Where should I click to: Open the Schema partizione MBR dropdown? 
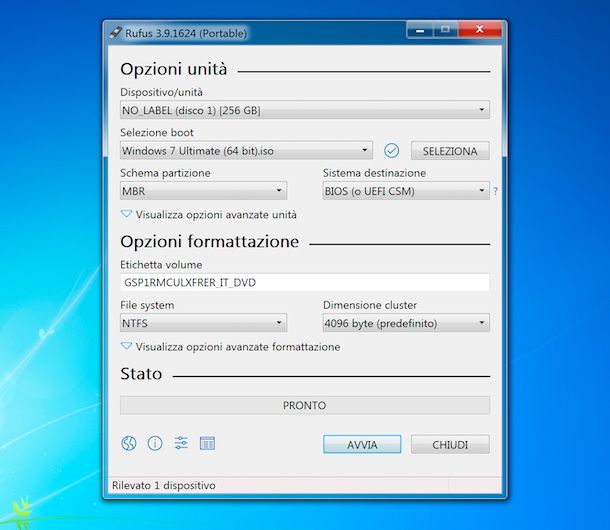(x=203, y=191)
